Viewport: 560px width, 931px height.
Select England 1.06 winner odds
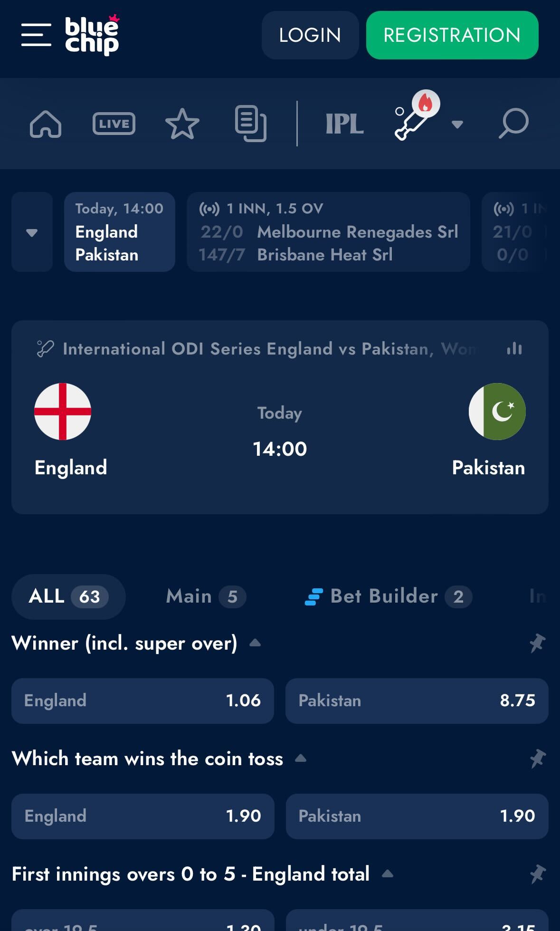[142, 701]
